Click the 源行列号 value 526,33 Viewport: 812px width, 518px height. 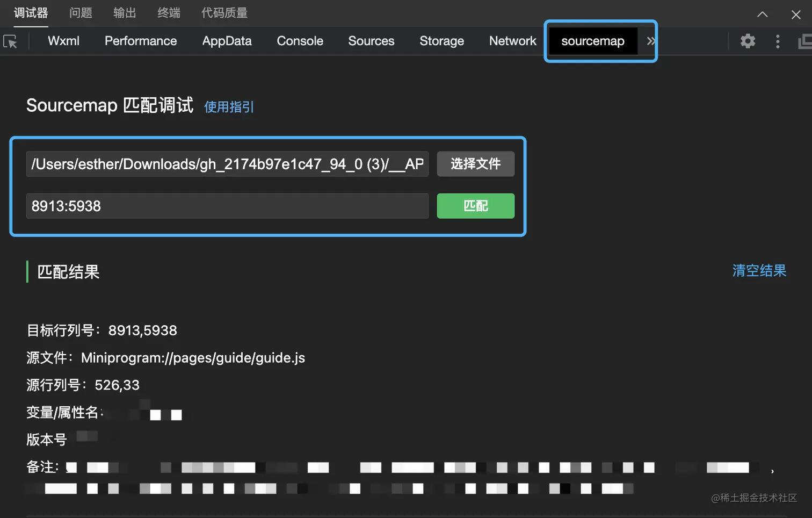coord(117,385)
